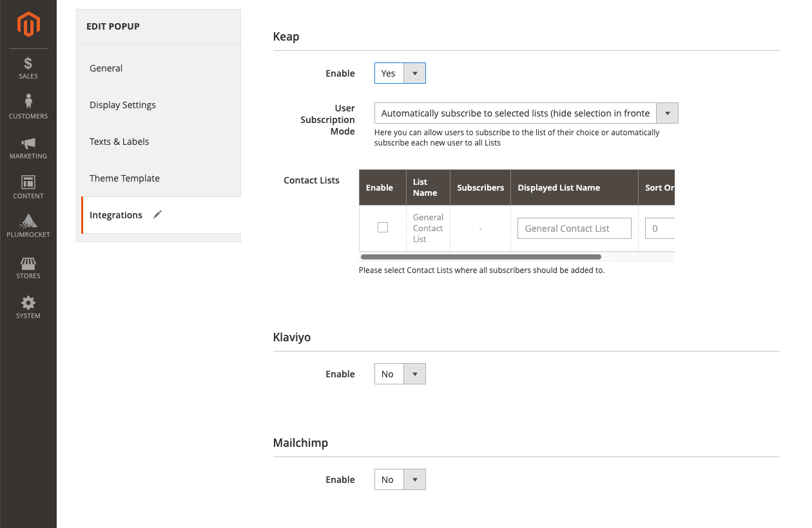Screen dimensions: 812x528
Task: Go to the General settings section
Action: [x=106, y=68]
